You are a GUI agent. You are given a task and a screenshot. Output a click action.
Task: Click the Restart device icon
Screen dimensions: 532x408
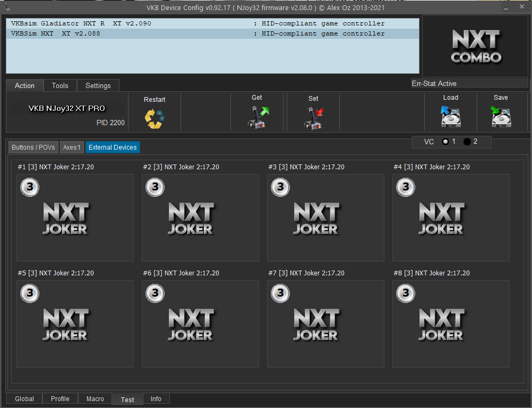pos(155,118)
